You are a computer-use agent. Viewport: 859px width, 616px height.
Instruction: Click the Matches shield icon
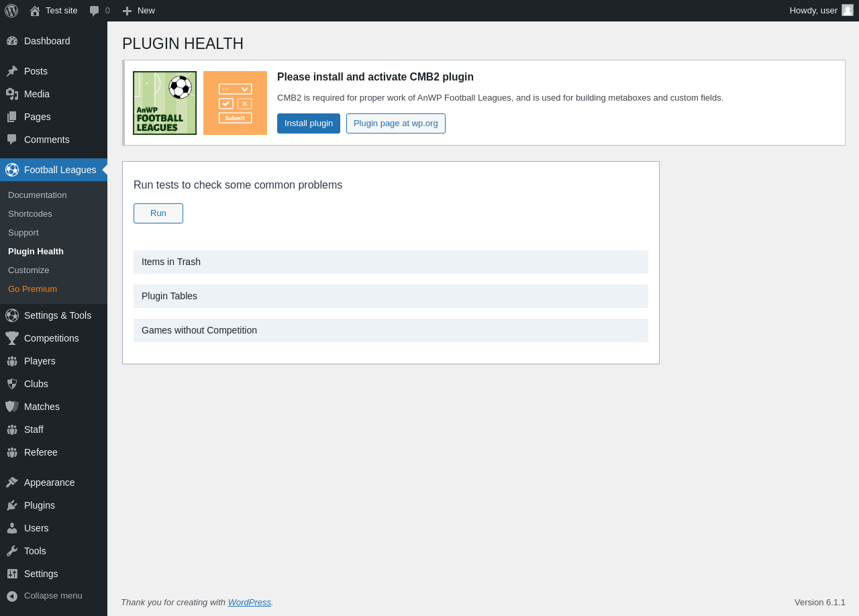coord(12,407)
